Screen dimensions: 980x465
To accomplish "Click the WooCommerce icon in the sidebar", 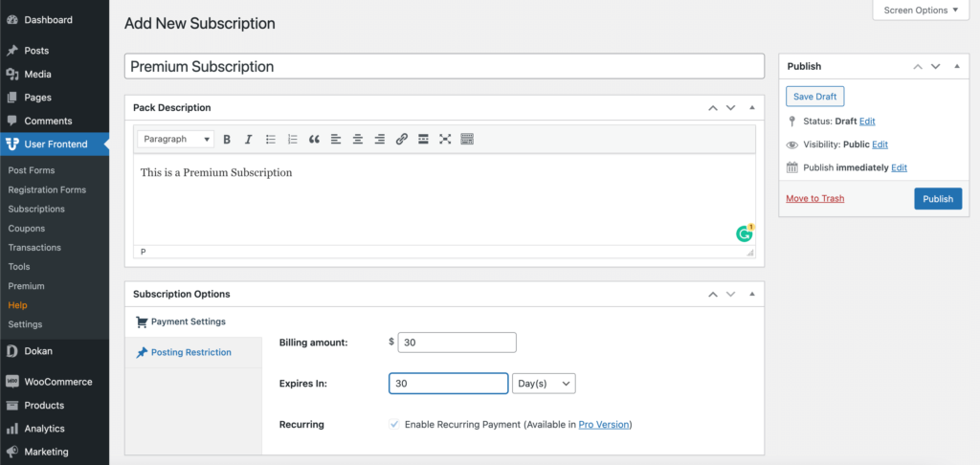I will (11, 382).
